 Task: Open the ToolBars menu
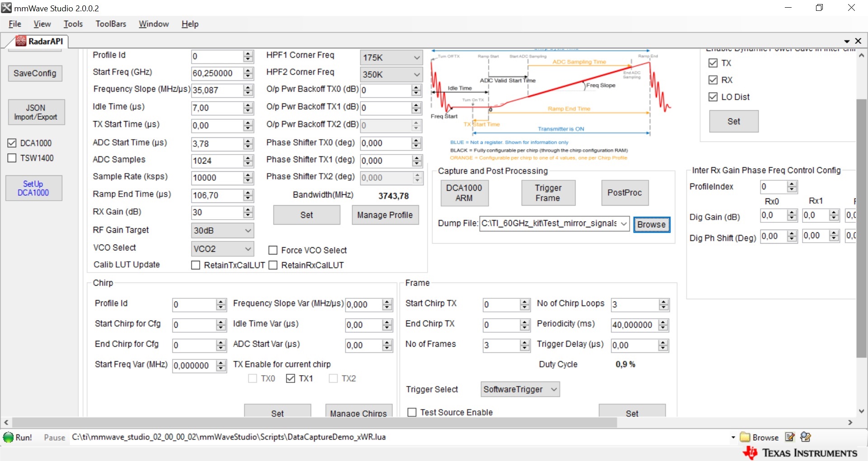tap(111, 24)
